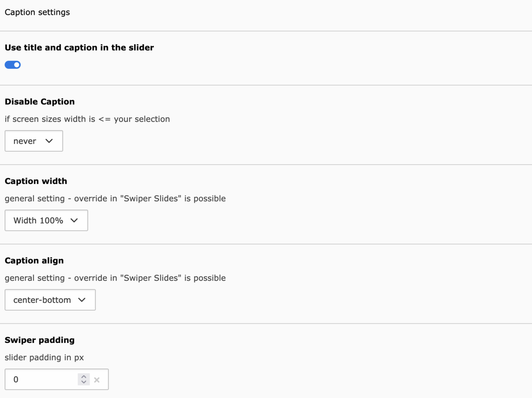Click the 'Disable Caption' label
532x398 pixels.
click(40, 102)
